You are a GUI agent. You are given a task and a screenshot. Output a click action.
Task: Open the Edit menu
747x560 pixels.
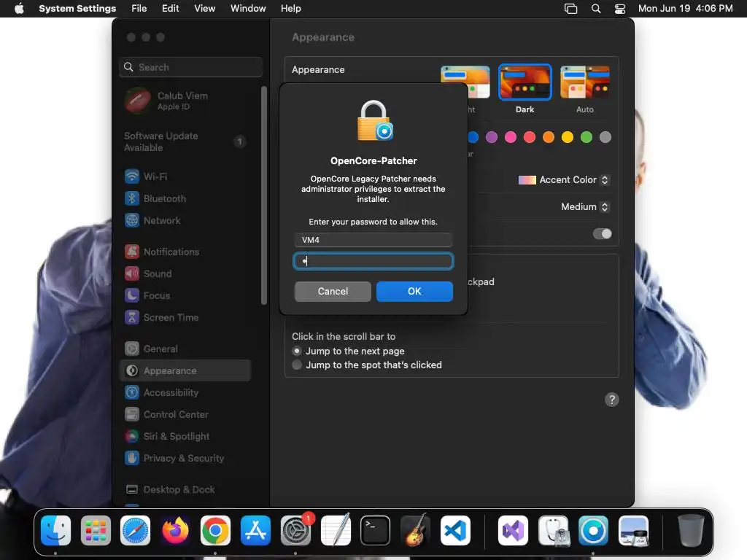171,9
